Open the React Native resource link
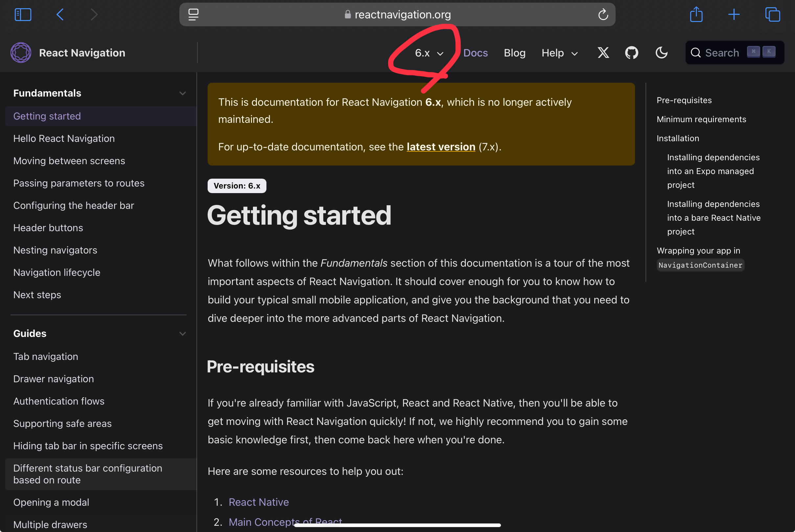This screenshot has height=532, width=795. [x=259, y=502]
